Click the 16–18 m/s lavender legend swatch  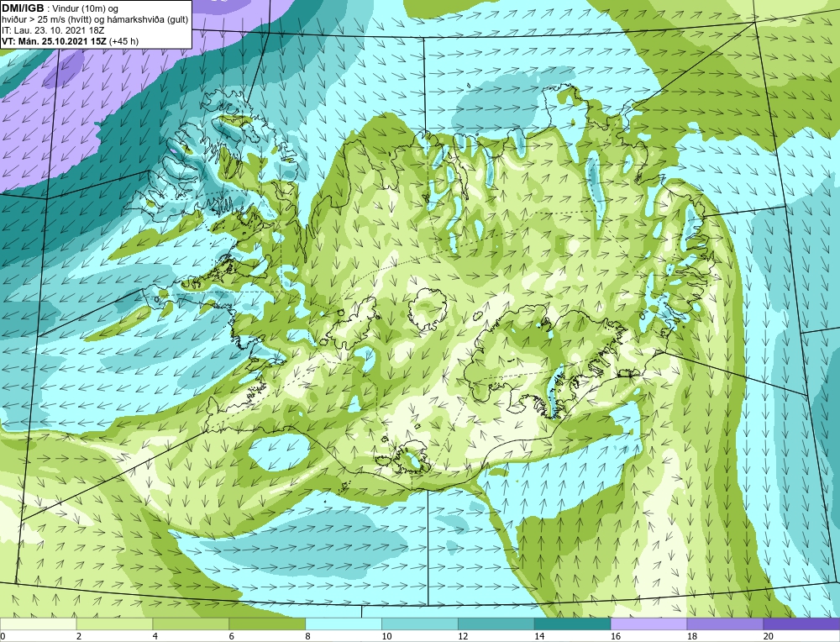[648, 624]
